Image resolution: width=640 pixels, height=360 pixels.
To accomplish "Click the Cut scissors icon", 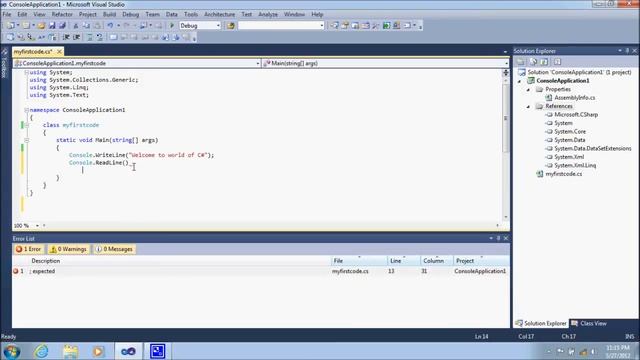I will (76, 26).
